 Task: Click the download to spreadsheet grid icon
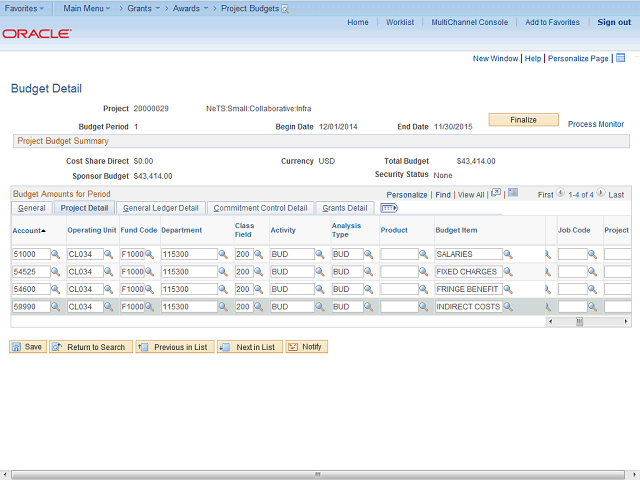click(513, 193)
